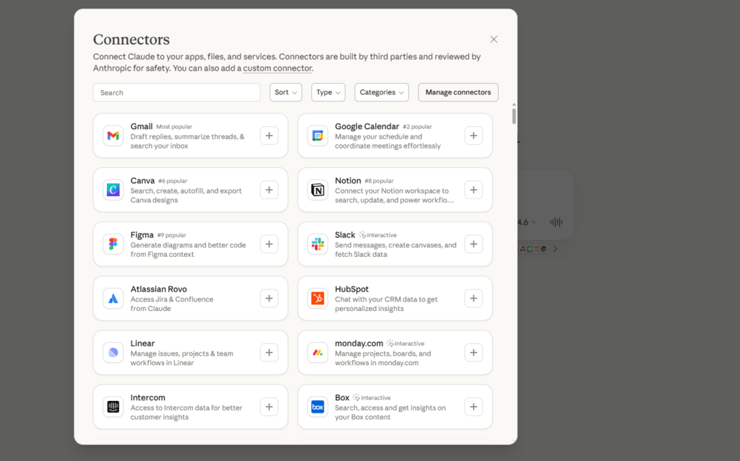Click the Figma connector icon
This screenshot has height=461, width=740.
tap(113, 244)
